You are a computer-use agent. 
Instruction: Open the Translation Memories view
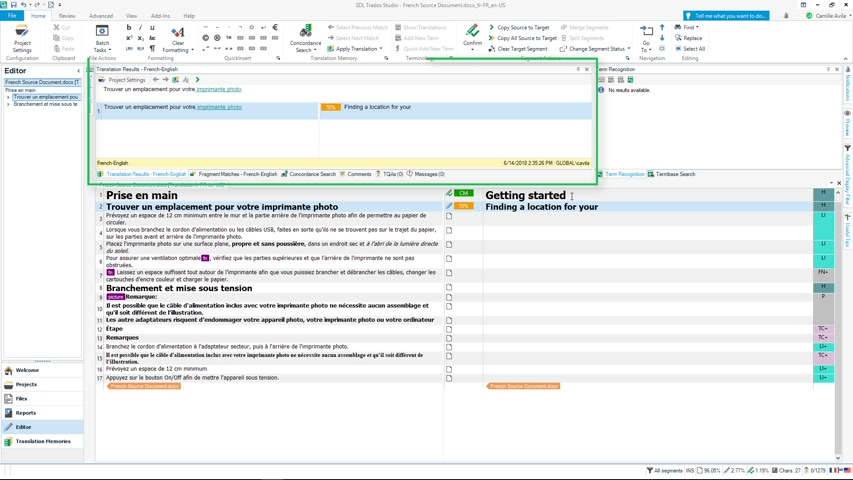pos(42,441)
